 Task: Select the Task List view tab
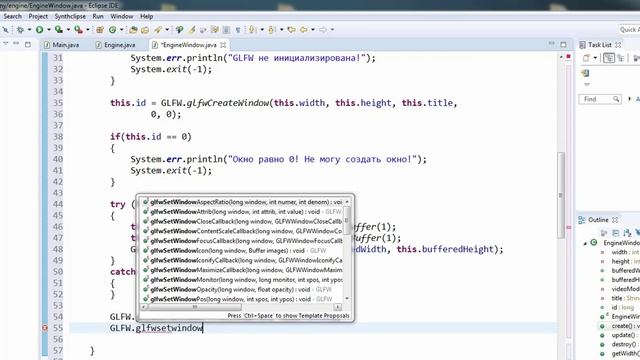pos(600,44)
